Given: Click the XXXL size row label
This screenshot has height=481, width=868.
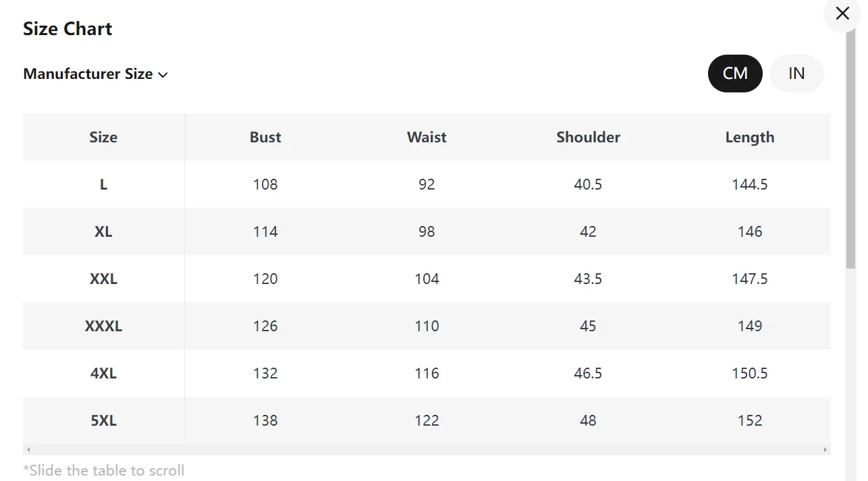Looking at the screenshot, I should pyautogui.click(x=103, y=326).
